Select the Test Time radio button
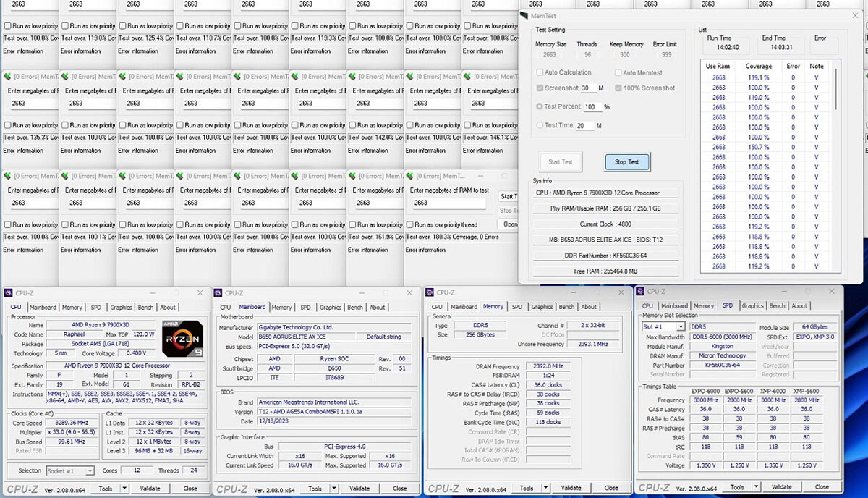The height and width of the screenshot is (498, 868). 540,125
